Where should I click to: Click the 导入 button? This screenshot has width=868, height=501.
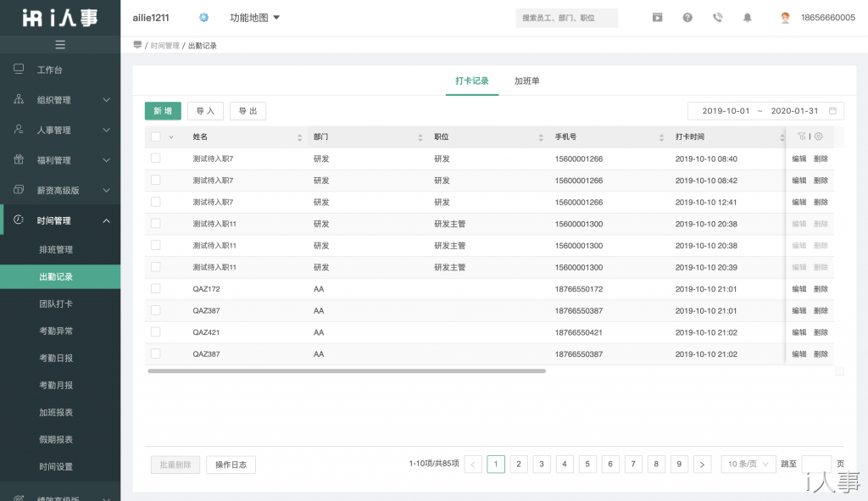coord(205,111)
